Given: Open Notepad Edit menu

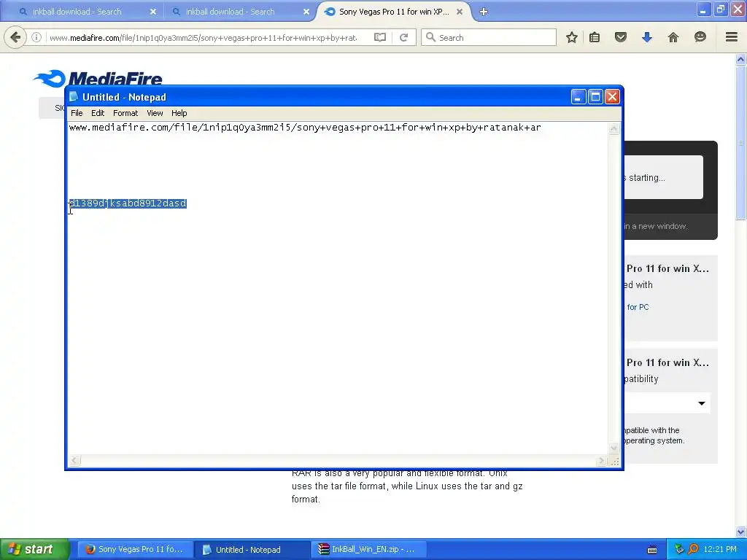Looking at the screenshot, I should [x=98, y=113].
